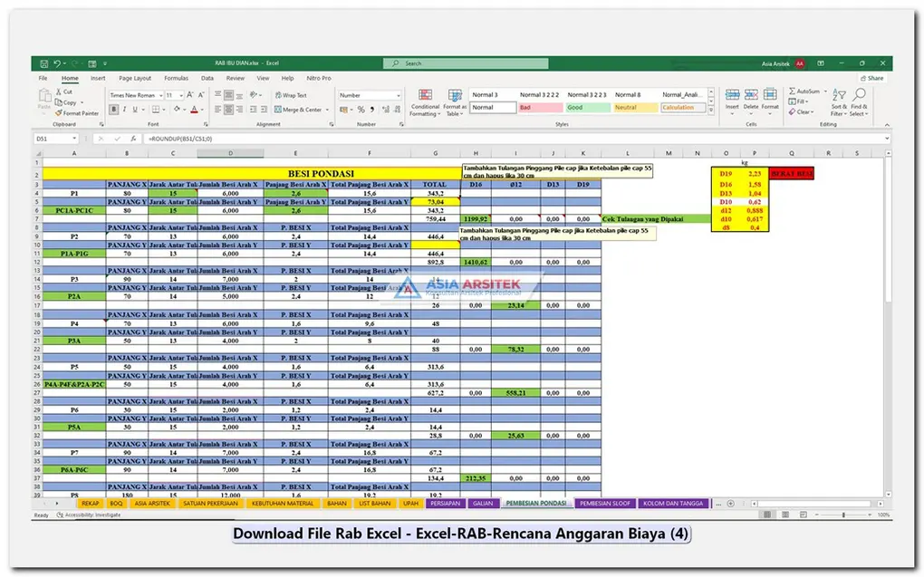Image resolution: width=924 pixels, height=577 pixels.
Task: Decrease decimal places
Action: pos(399,110)
